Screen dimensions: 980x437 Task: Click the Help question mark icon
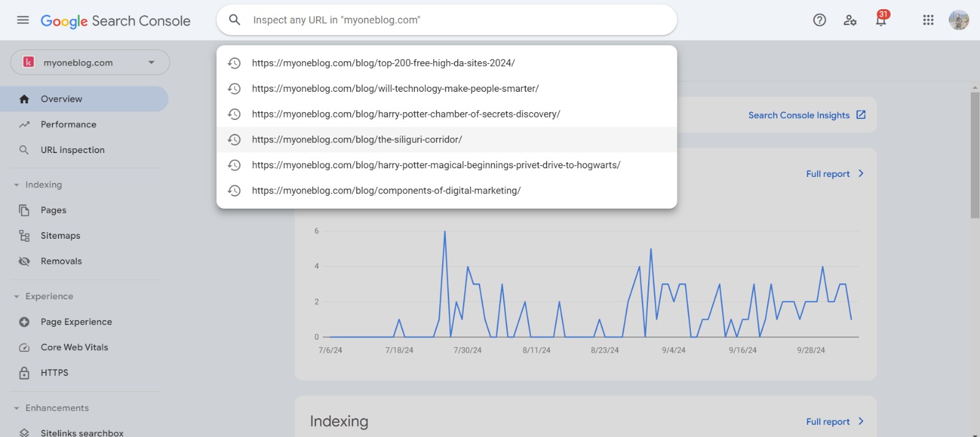click(819, 20)
